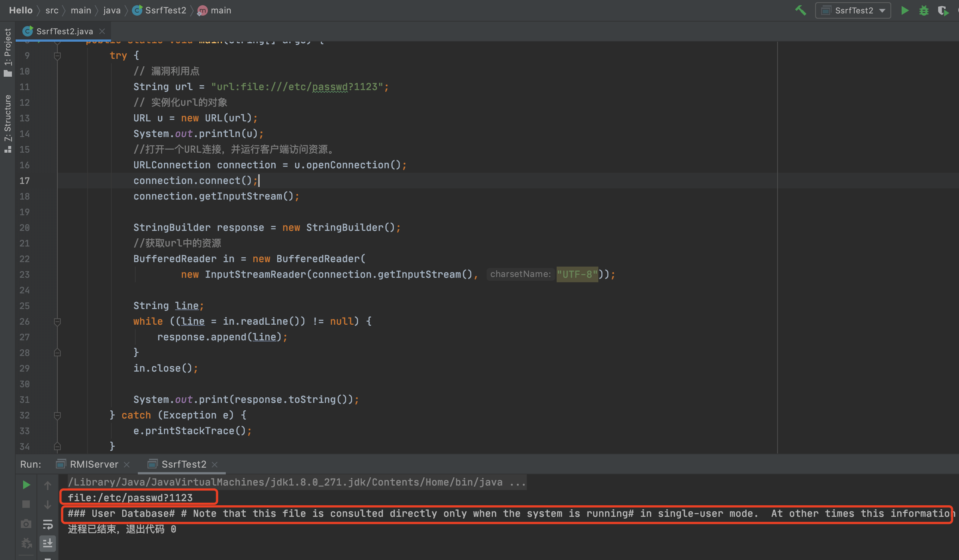The width and height of the screenshot is (959, 560).
Task: Click the Up the stack trace arrow
Action: pos(48,485)
